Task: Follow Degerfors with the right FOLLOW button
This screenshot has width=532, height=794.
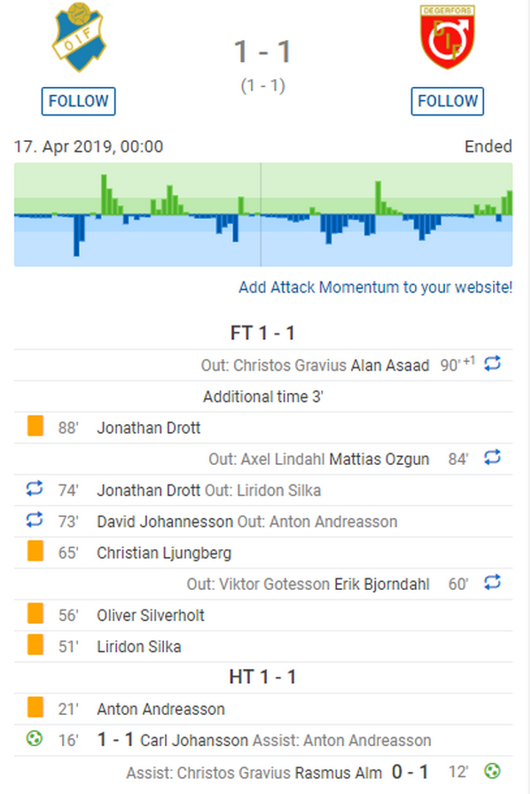Action: pyautogui.click(x=448, y=101)
